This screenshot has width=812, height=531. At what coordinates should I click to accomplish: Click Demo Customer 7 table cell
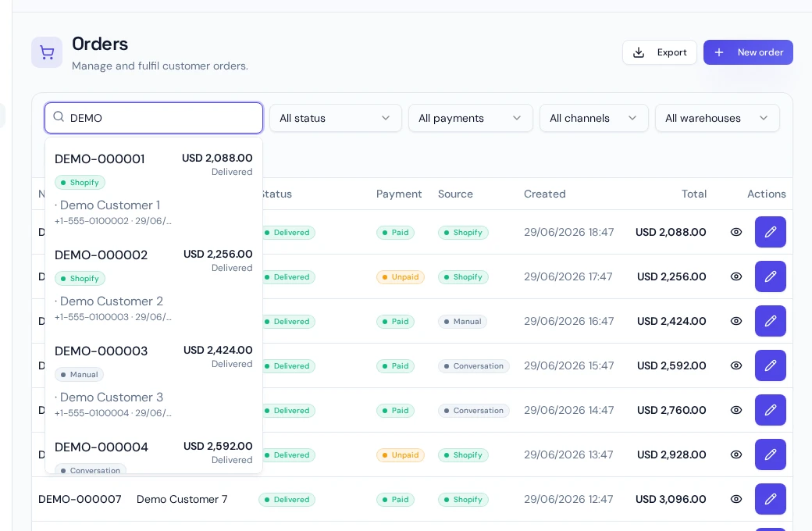pyautogui.click(x=182, y=500)
